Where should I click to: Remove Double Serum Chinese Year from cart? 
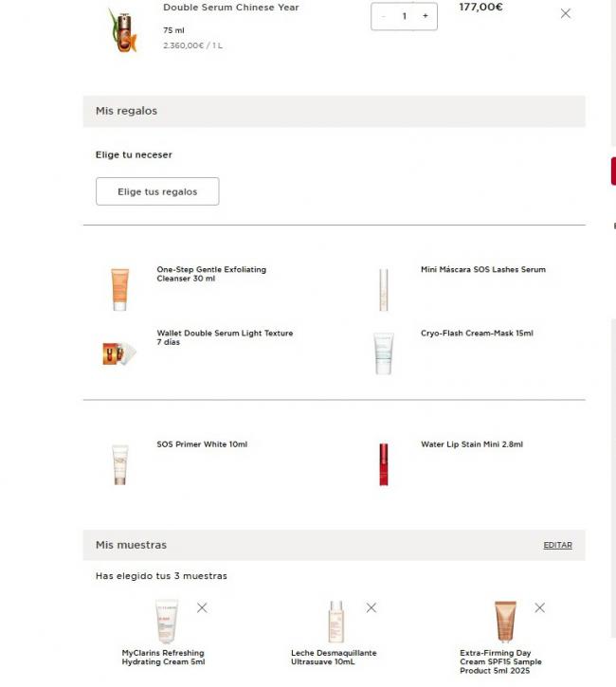[x=566, y=13]
